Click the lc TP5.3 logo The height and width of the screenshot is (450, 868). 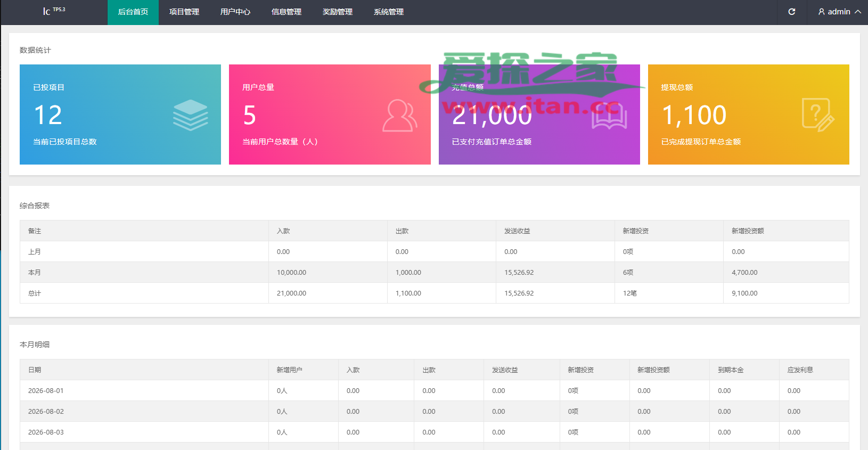coord(54,11)
